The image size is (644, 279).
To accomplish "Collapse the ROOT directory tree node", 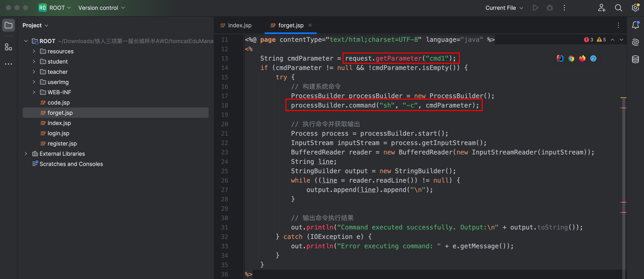I will 26,41.
